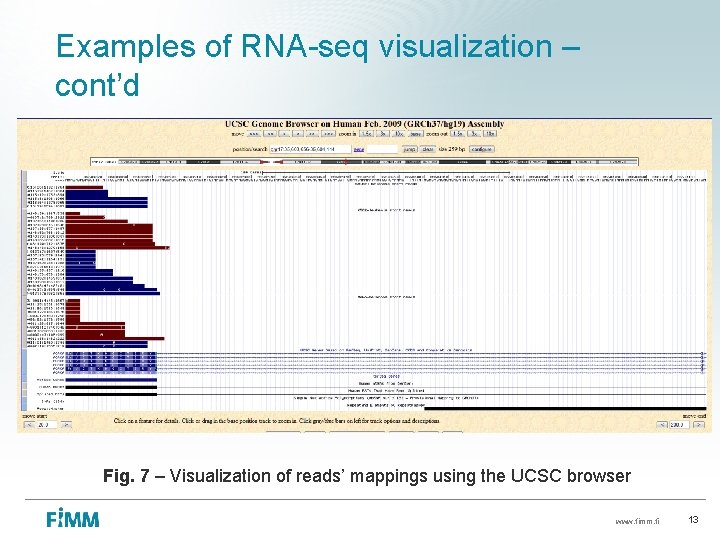Click the gray side bar beside the second read track
The height and width of the screenshot is (540, 720).
point(24,254)
